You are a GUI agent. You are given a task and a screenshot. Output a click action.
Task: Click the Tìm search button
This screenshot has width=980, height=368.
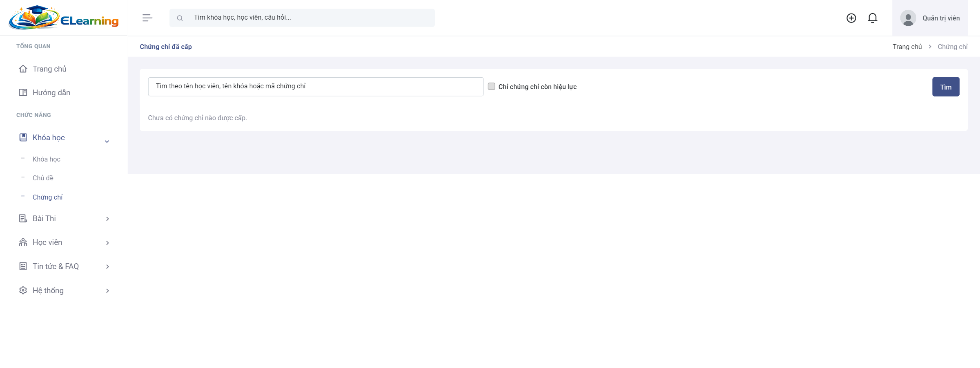click(x=946, y=87)
